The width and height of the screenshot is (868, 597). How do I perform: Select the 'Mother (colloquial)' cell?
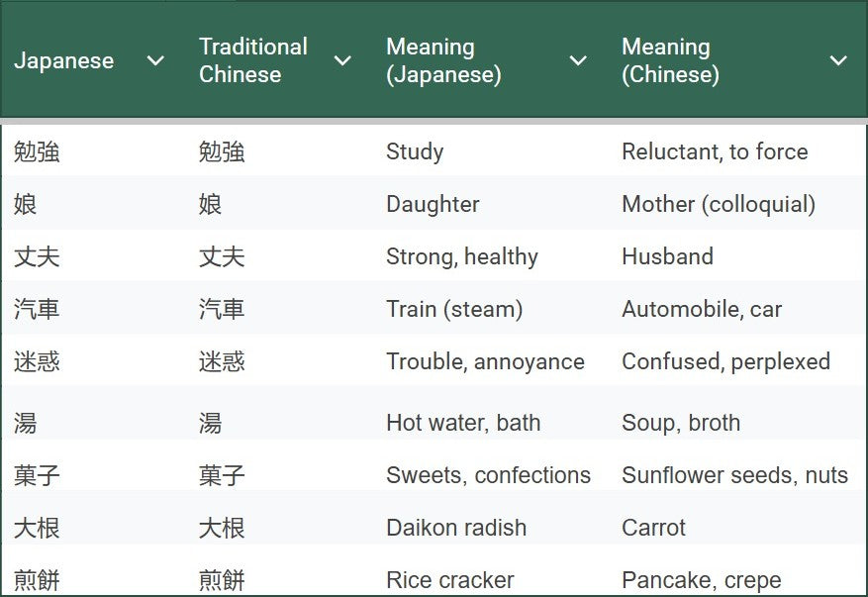pos(719,204)
